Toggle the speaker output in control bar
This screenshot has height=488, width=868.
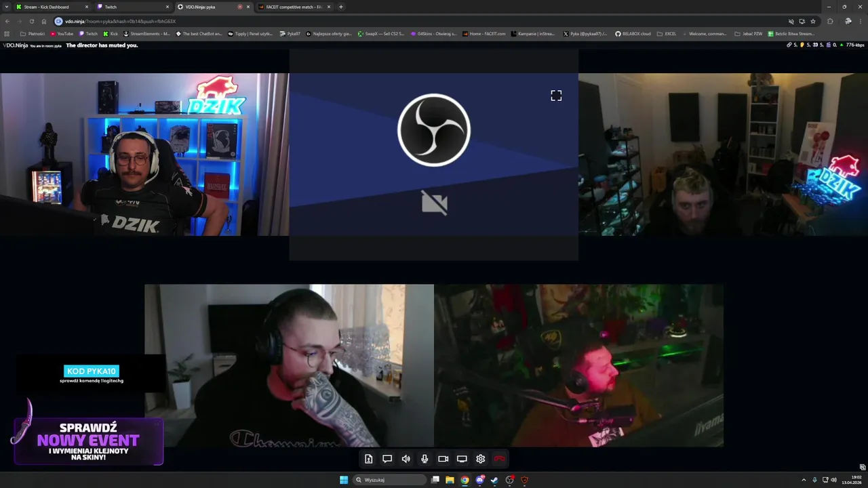406,459
